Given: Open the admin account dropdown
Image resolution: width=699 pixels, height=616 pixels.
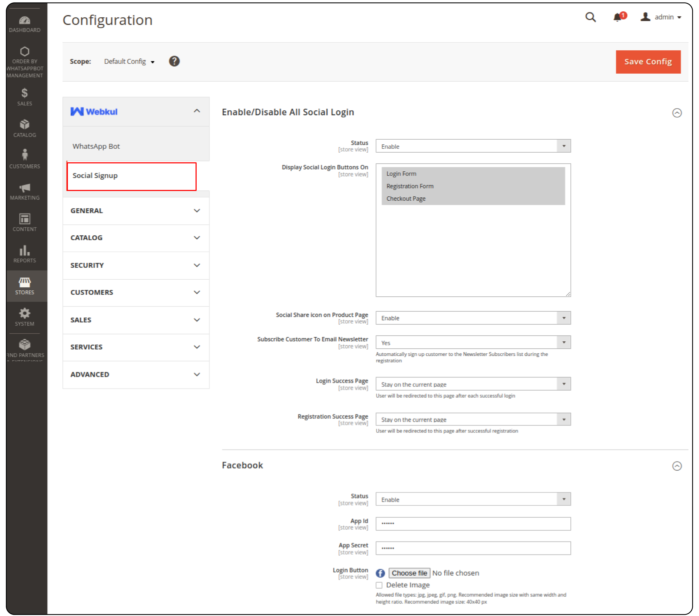Looking at the screenshot, I should coord(661,17).
